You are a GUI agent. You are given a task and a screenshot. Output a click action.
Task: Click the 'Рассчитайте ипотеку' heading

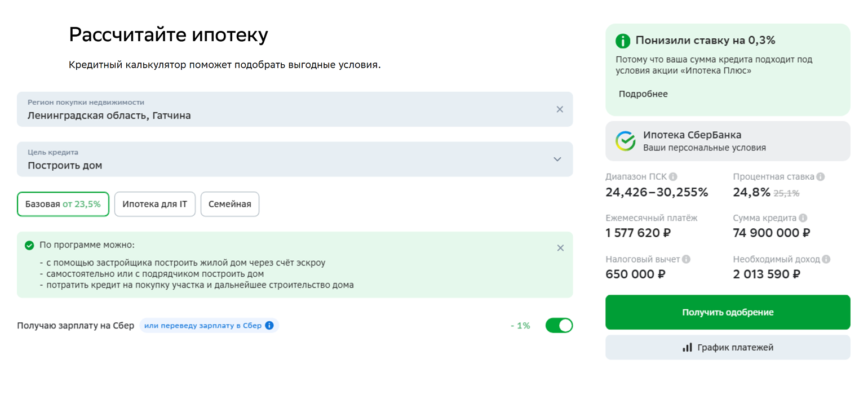(x=169, y=35)
